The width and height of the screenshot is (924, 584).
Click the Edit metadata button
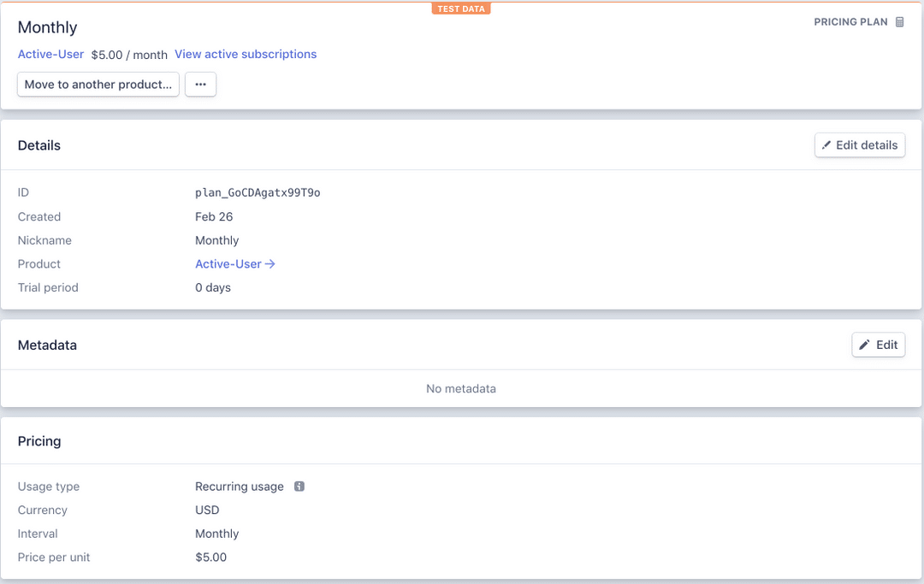(x=879, y=345)
